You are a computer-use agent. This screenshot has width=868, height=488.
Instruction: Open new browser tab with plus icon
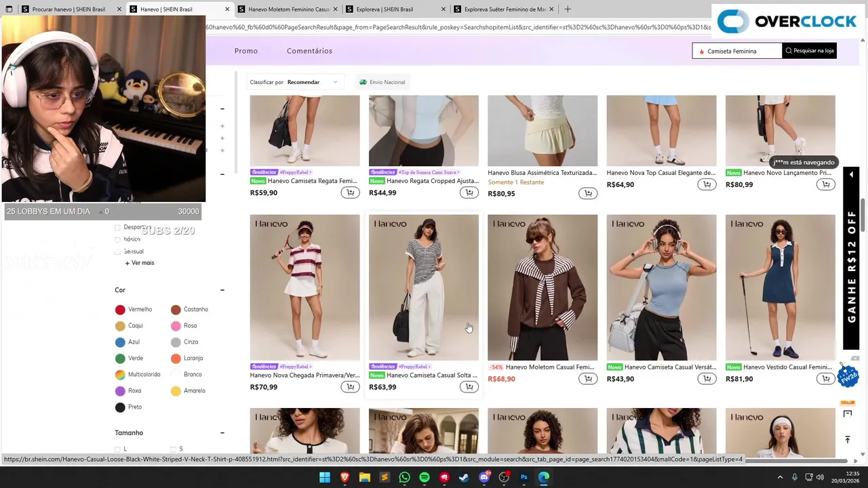point(568,9)
